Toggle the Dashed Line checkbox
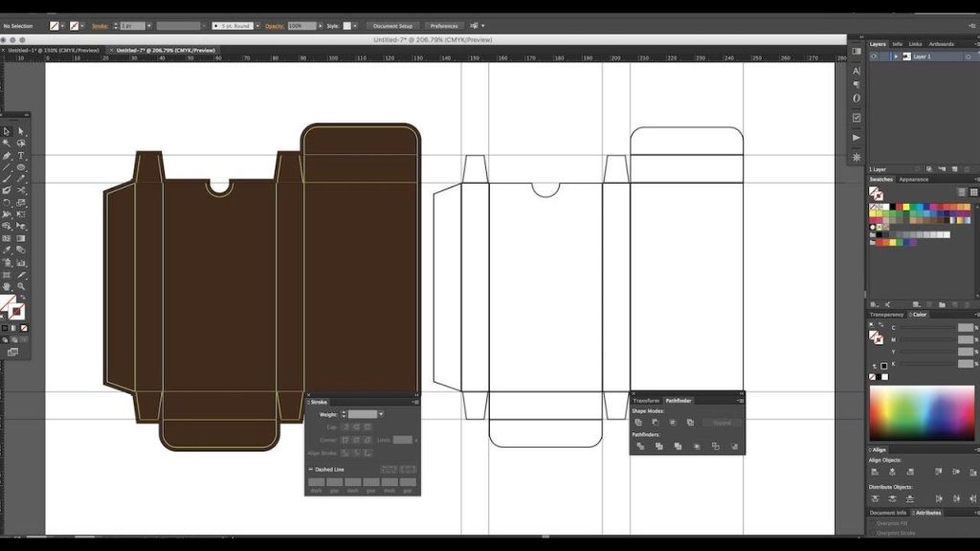 coord(311,470)
